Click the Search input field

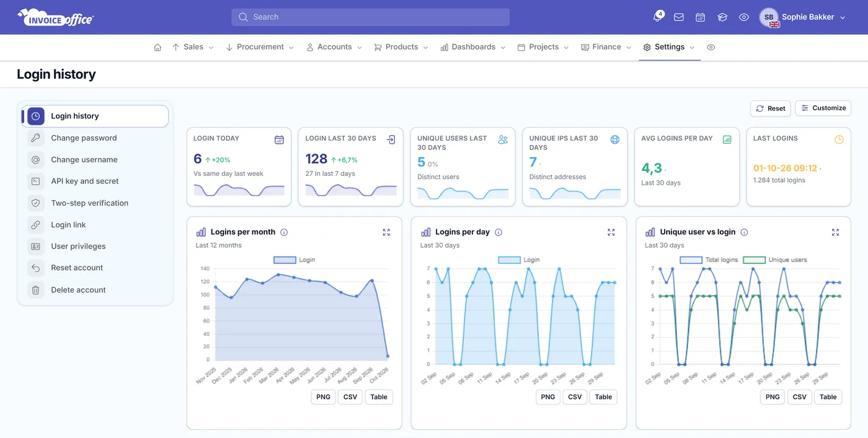(x=371, y=17)
